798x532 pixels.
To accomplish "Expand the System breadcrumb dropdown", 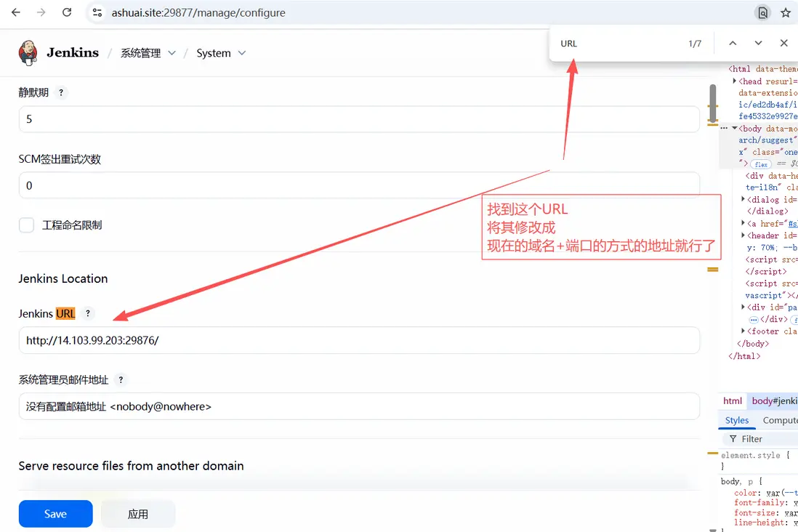I will coord(242,53).
